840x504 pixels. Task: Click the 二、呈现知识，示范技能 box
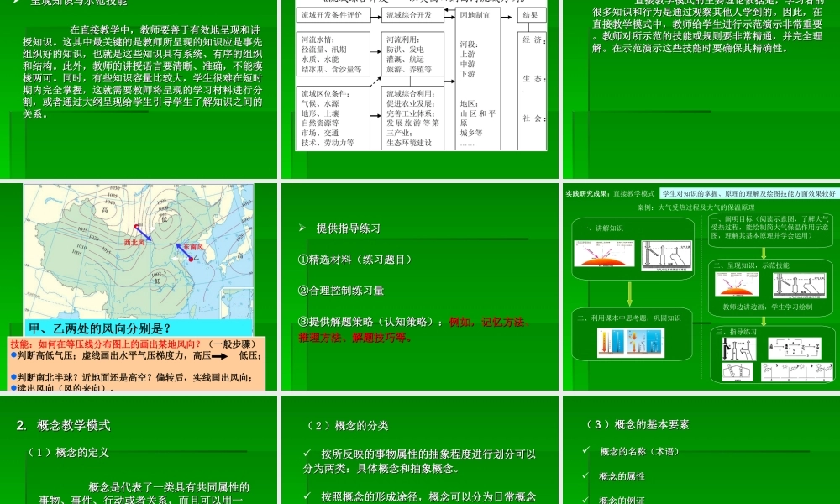770,286
